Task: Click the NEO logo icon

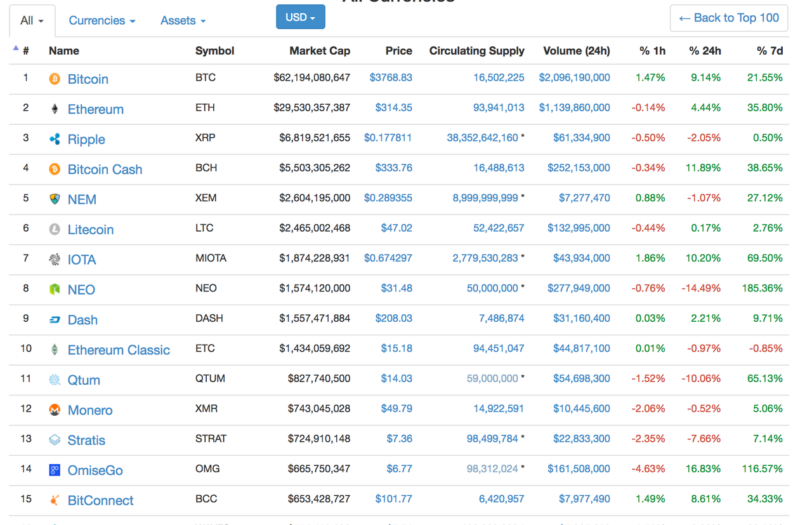Action: click(55, 289)
